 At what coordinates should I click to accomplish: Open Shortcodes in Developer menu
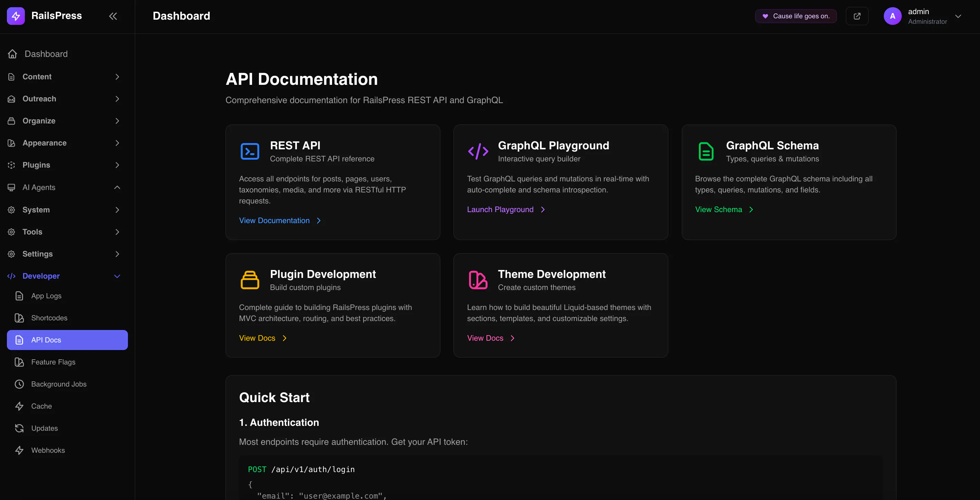(67, 318)
